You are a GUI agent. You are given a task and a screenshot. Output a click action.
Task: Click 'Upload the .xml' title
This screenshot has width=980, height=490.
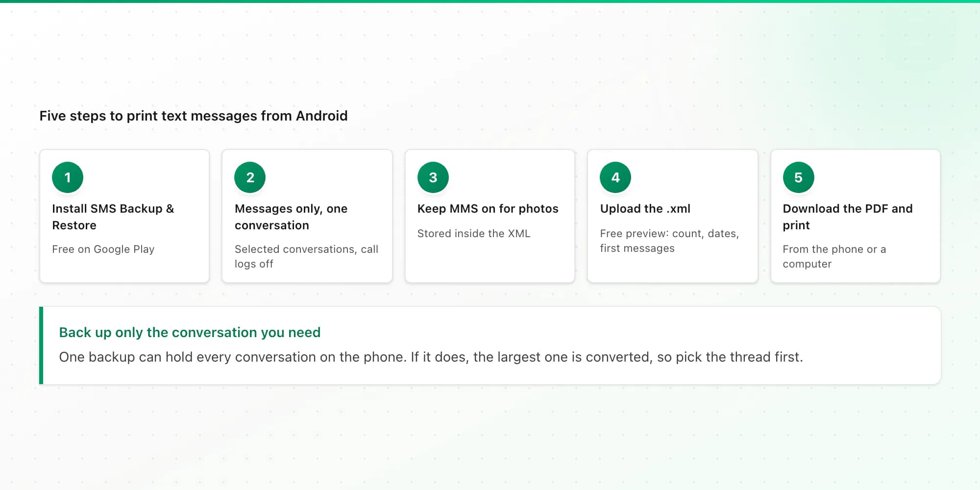click(x=645, y=209)
